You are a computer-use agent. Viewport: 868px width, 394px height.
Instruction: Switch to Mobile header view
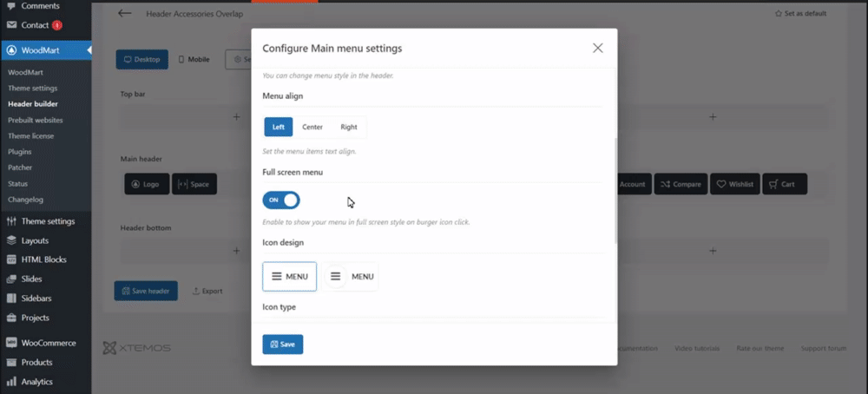[x=194, y=59]
